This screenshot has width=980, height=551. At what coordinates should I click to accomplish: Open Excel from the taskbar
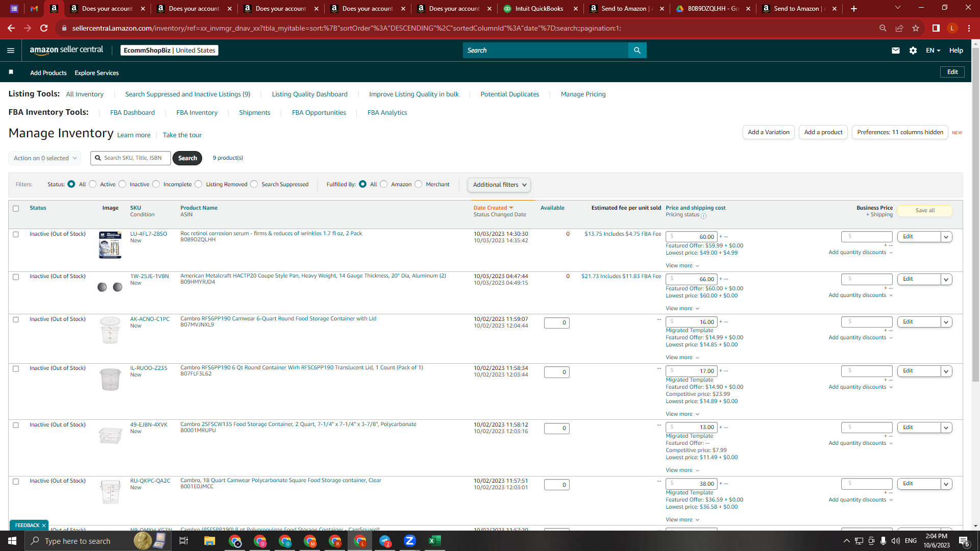click(435, 541)
